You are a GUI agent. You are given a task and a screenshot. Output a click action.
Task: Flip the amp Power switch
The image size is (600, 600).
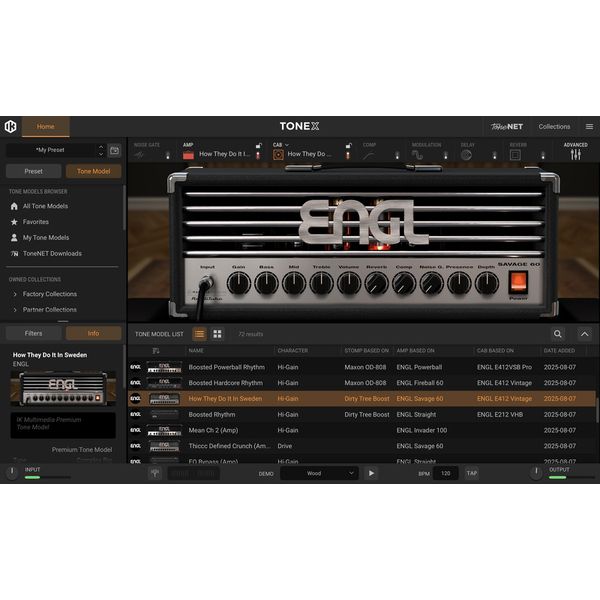tap(518, 282)
